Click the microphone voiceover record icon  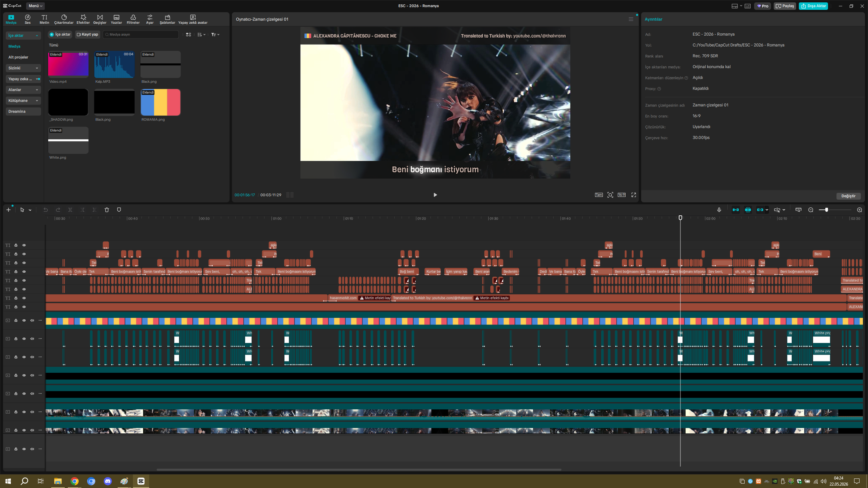[x=719, y=210]
